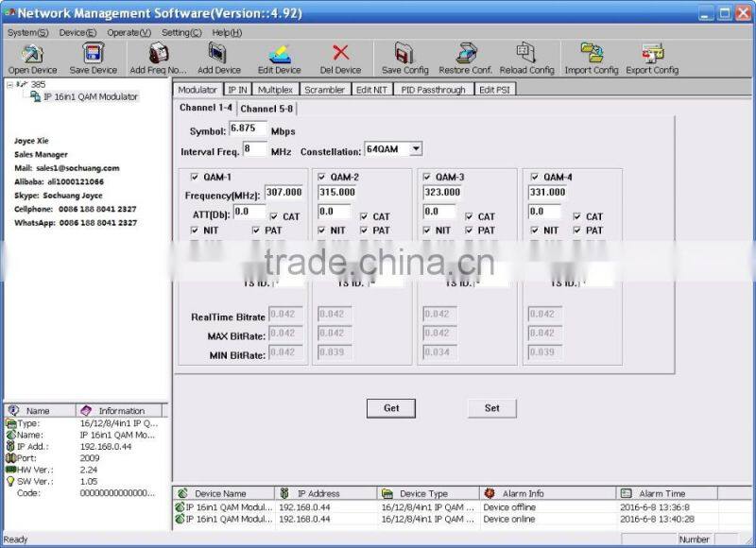Viewport: 756px width, 548px height.
Task: Click the Save Device toolbar icon
Action: [93, 54]
